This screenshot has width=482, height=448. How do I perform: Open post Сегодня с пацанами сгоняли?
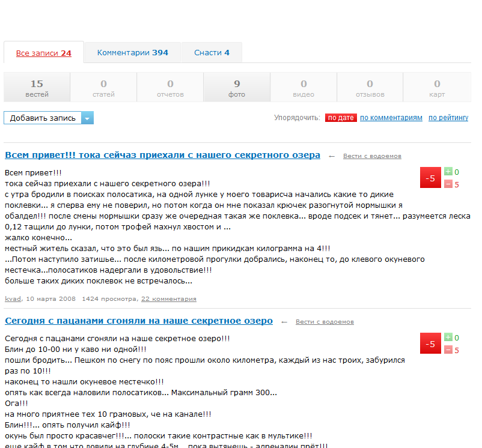pyautogui.click(x=139, y=321)
